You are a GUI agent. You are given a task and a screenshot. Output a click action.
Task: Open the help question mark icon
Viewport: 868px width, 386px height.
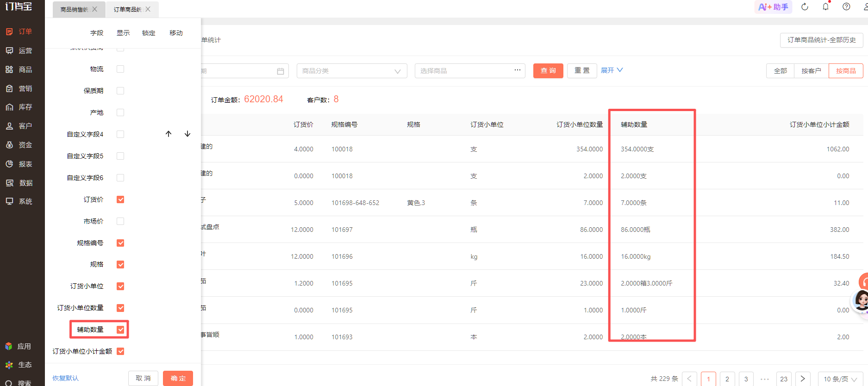coord(846,6)
